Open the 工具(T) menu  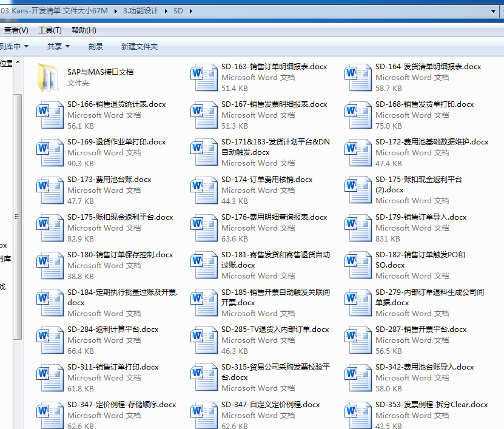click(50, 30)
